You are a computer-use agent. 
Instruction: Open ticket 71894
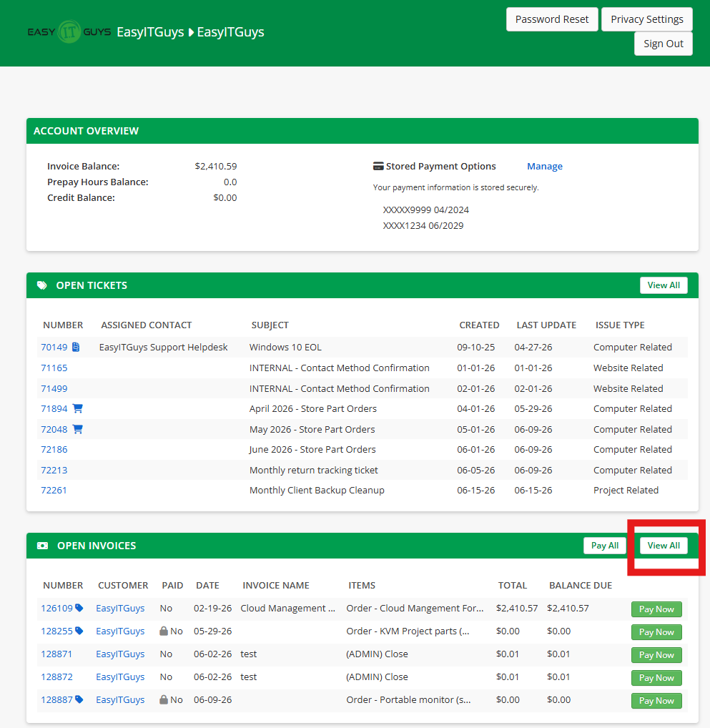(x=54, y=408)
